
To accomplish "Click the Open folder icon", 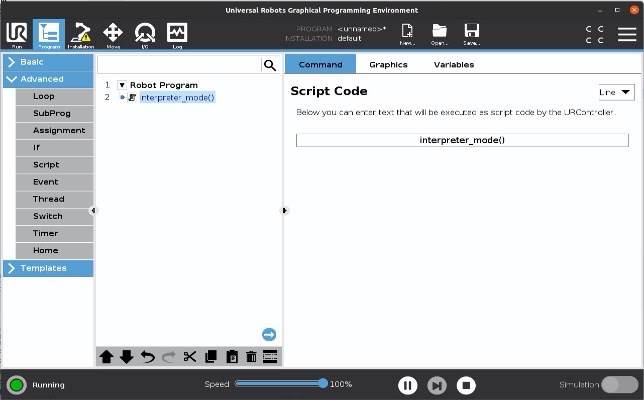I will (439, 35).
